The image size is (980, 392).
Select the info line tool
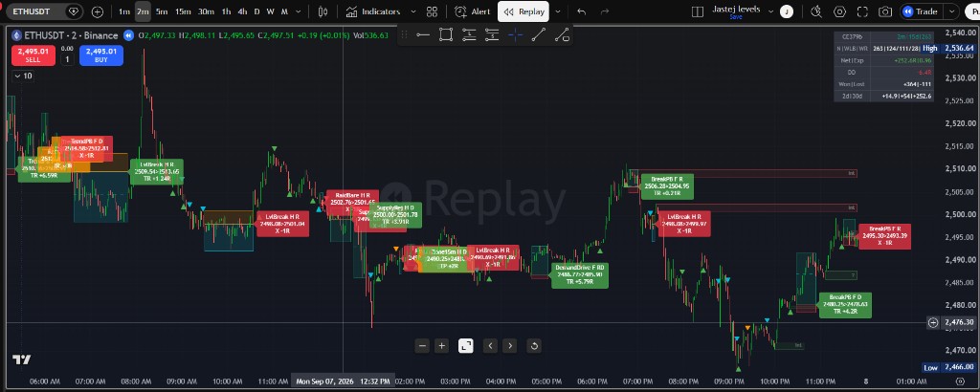pyautogui.click(x=562, y=35)
